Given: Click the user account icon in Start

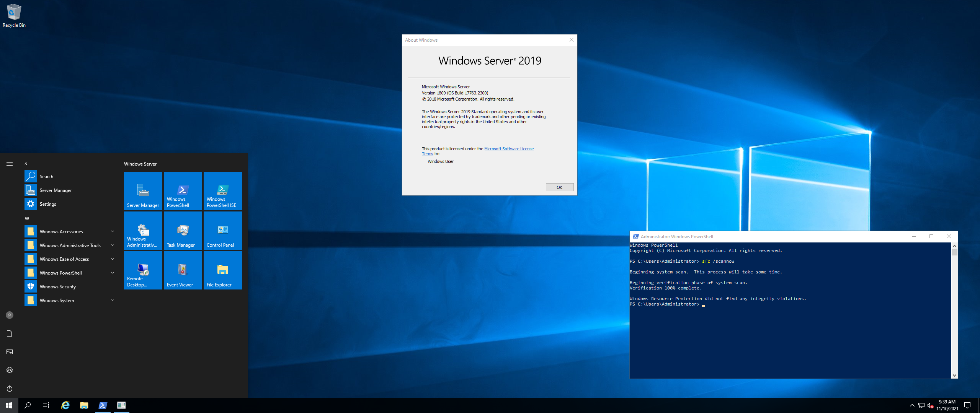Looking at the screenshot, I should 10,315.
